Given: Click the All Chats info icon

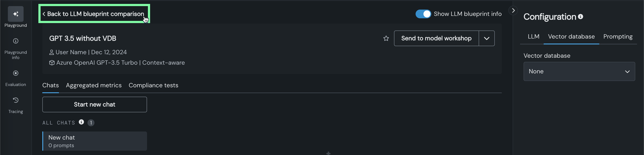Looking at the screenshot, I should point(81,122).
